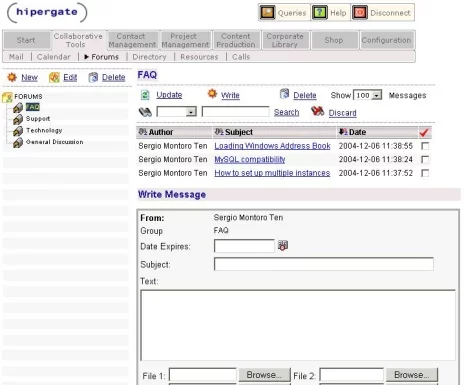Go to the Content Production tab
This screenshot has width=475, height=385.
pyautogui.click(x=236, y=40)
